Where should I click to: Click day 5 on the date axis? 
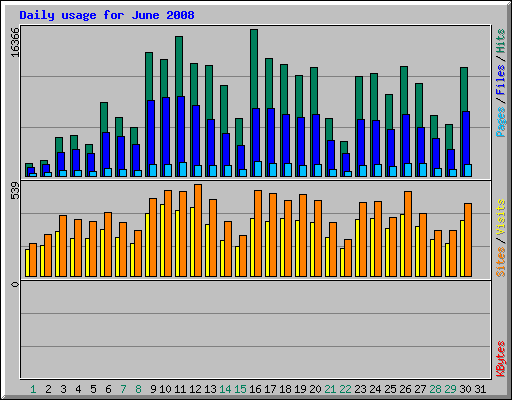93,389
